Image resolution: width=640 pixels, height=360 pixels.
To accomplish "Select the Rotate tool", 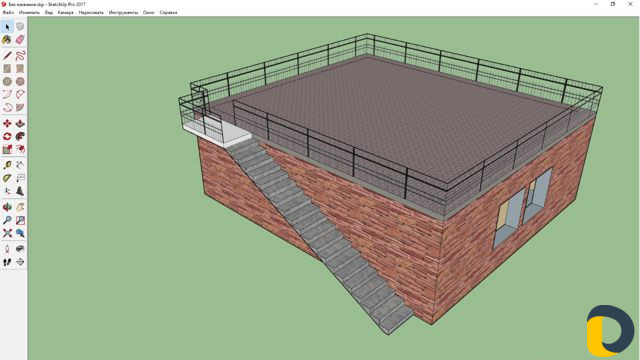I will [7, 136].
